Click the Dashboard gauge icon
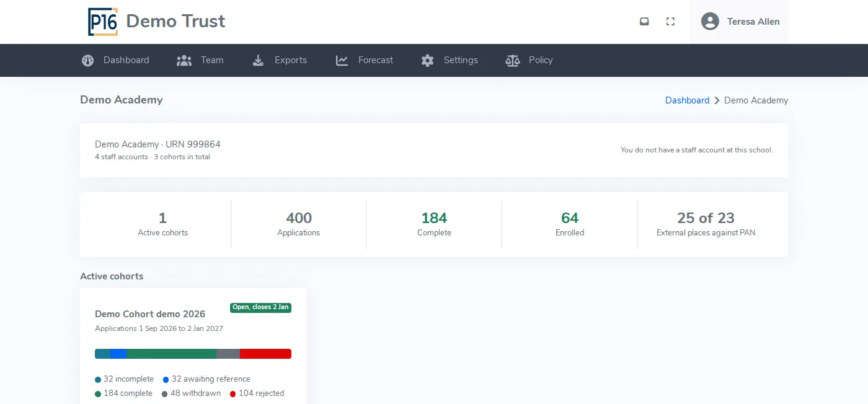The height and width of the screenshot is (404, 868). [x=88, y=60]
